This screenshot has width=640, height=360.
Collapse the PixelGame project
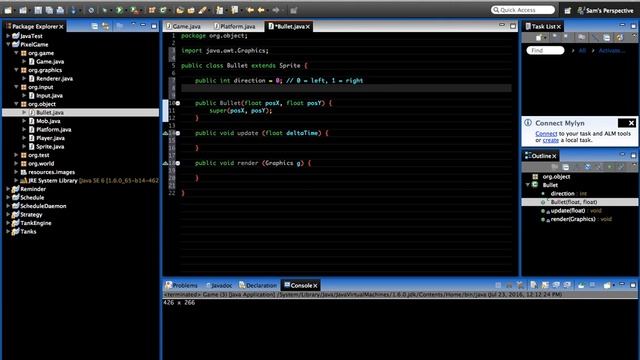coord(8,44)
